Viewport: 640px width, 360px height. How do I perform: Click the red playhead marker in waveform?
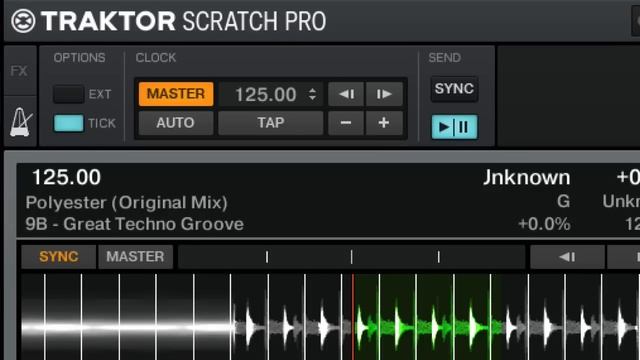point(353,317)
